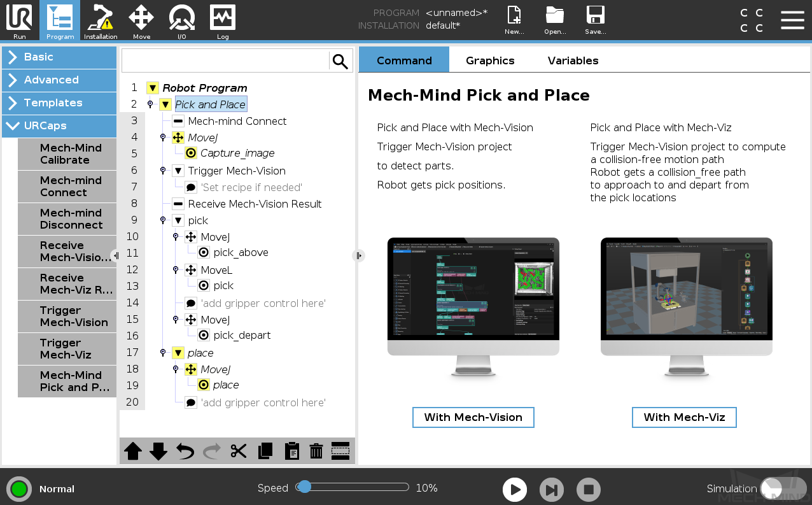Screen dimensions: 812x505
Task: Click the scissors cut icon
Action: point(239,451)
